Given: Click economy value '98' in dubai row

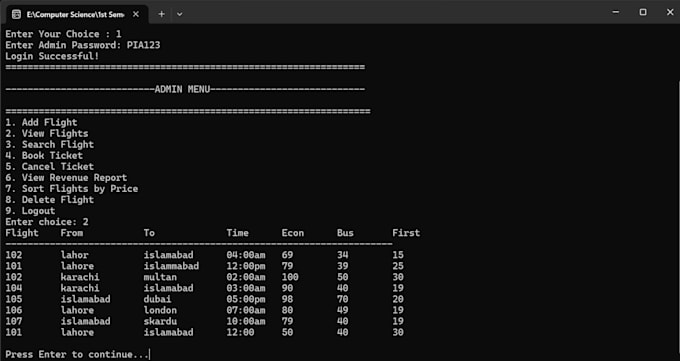Looking at the screenshot, I should click(287, 299).
